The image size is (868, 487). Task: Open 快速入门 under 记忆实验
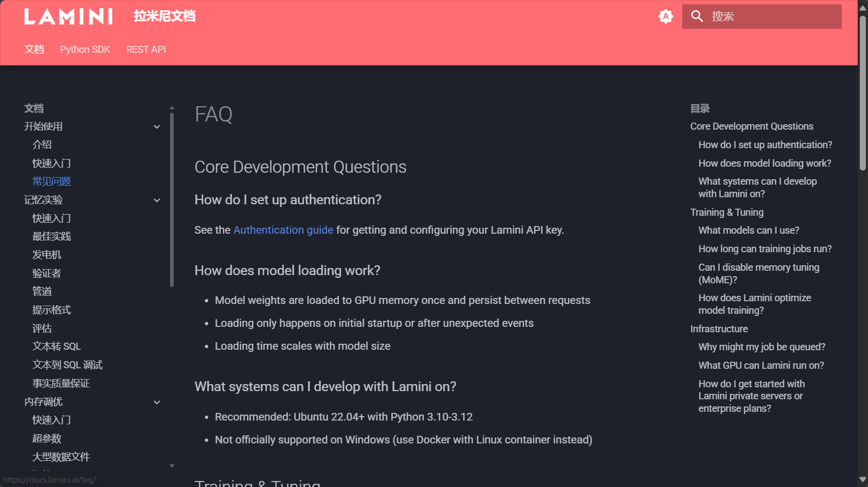52,218
